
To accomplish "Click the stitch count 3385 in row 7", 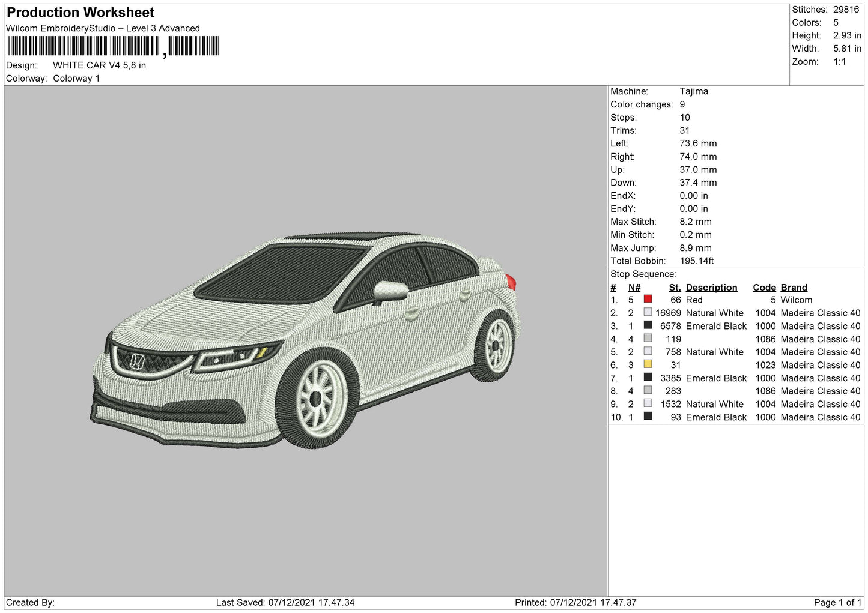I will click(670, 378).
